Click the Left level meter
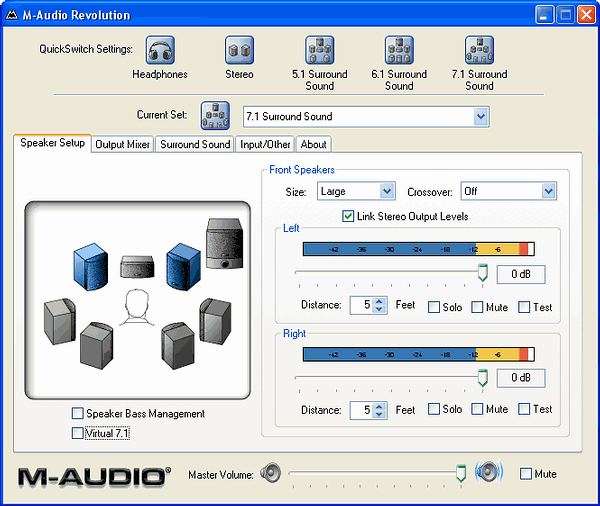This screenshot has height=506, width=600. pos(419,249)
